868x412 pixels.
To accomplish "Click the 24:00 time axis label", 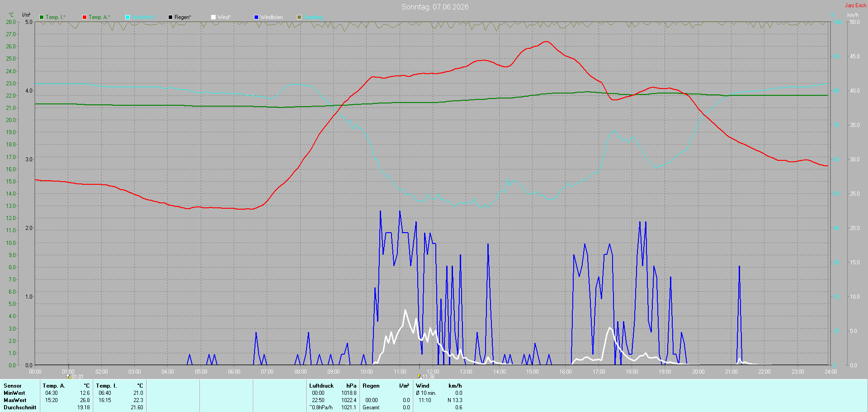I will pos(831,372).
